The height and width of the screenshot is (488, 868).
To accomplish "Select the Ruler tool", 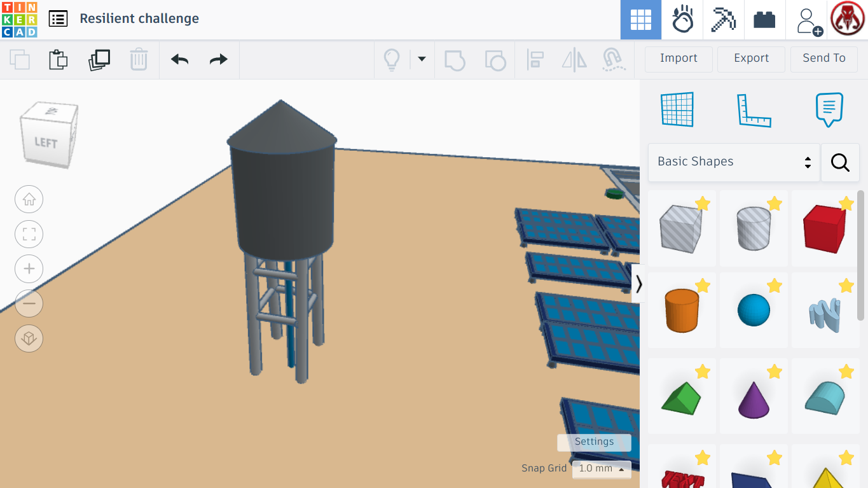I will pos(754,111).
